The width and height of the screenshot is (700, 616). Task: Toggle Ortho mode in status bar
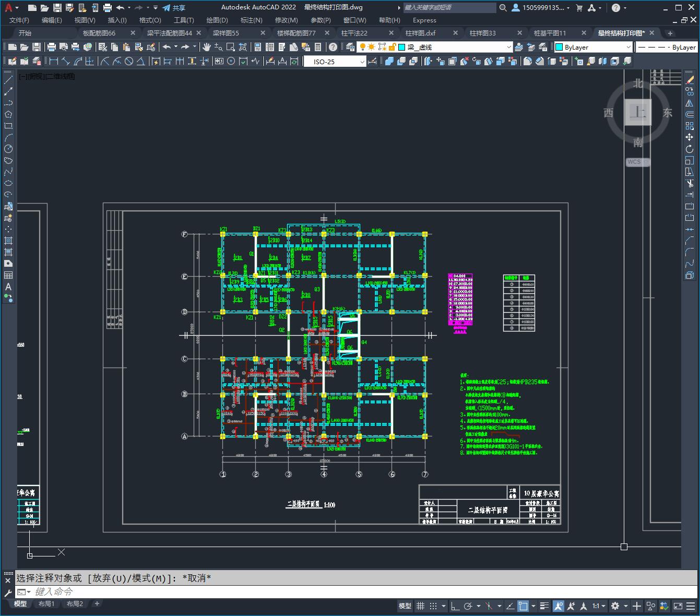tap(455, 606)
